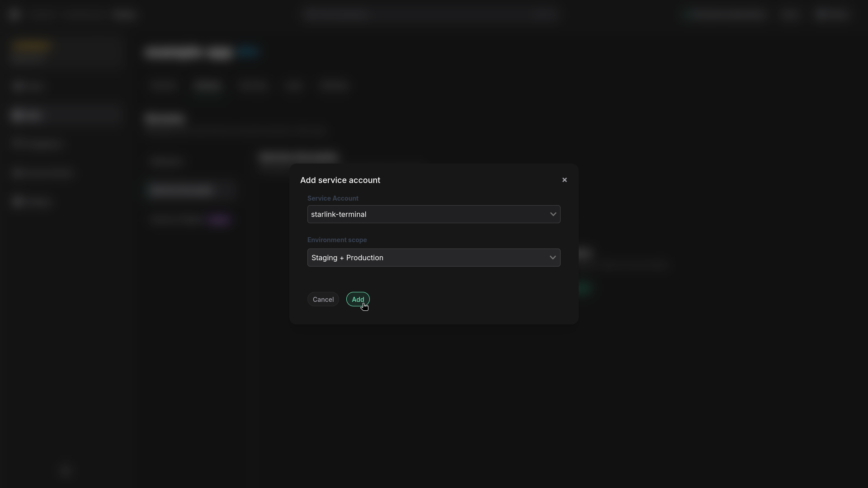Open the Service Account dropdown

coord(434,214)
